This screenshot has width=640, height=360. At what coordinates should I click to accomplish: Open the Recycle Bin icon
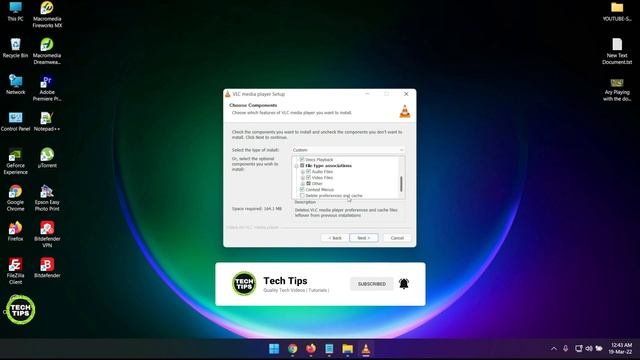16,48
